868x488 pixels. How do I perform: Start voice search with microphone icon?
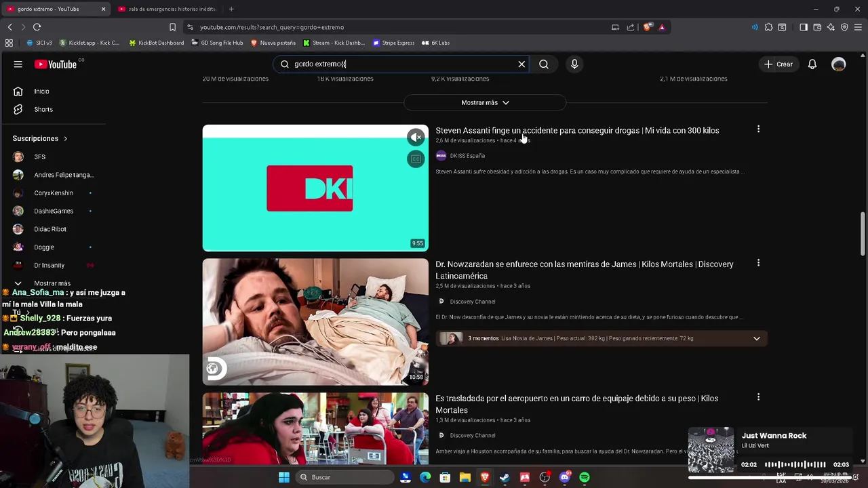[x=574, y=64]
